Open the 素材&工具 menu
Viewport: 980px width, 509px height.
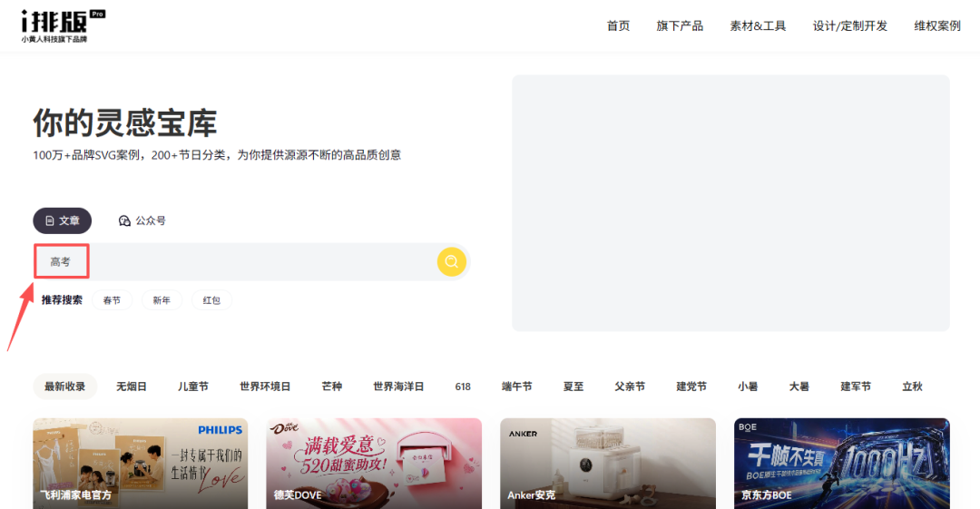click(x=758, y=25)
